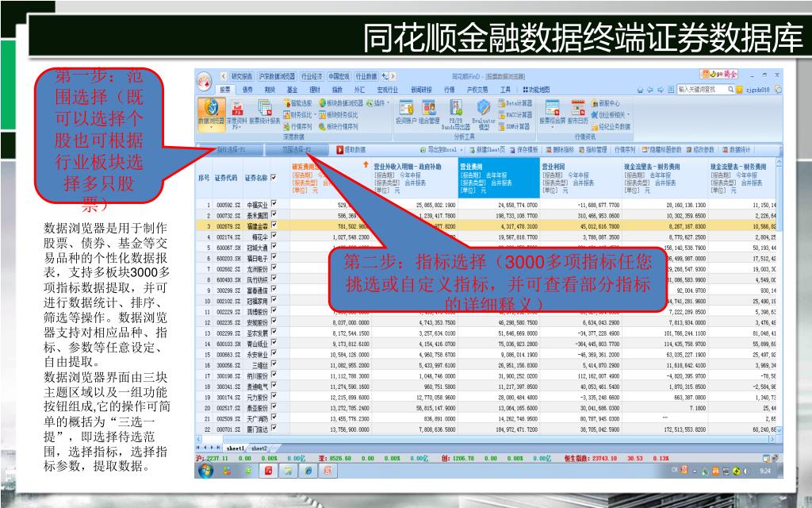Open Beta计算器

[x=515, y=103]
